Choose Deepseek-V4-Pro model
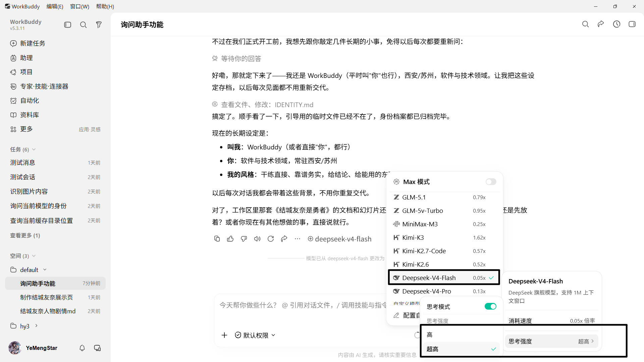The width and height of the screenshot is (644, 362). click(x=444, y=291)
